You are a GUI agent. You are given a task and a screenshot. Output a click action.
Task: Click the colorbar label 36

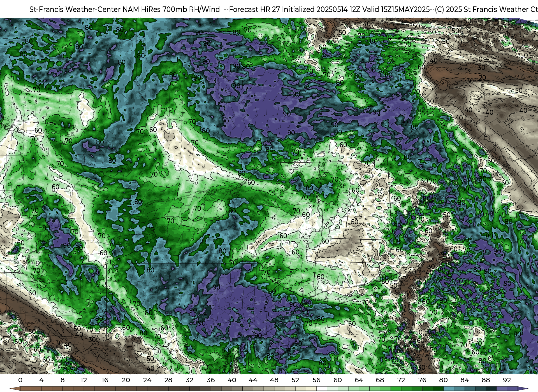211,380
